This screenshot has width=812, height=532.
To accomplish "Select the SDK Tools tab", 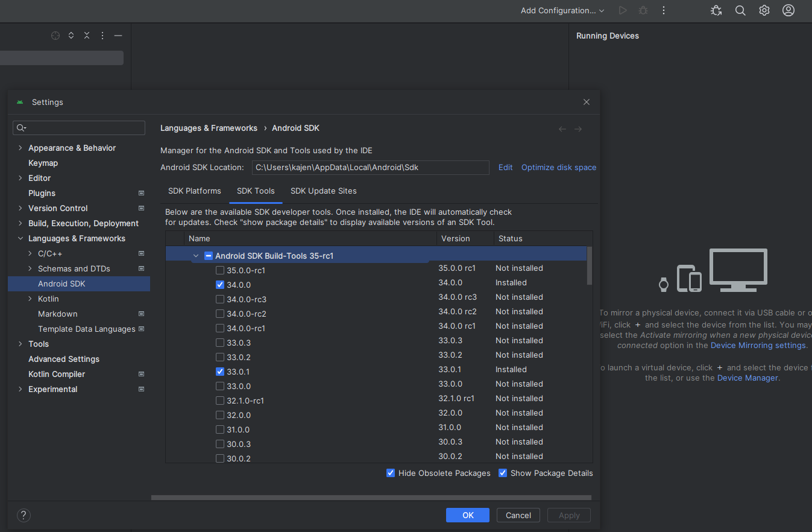I will (x=256, y=191).
